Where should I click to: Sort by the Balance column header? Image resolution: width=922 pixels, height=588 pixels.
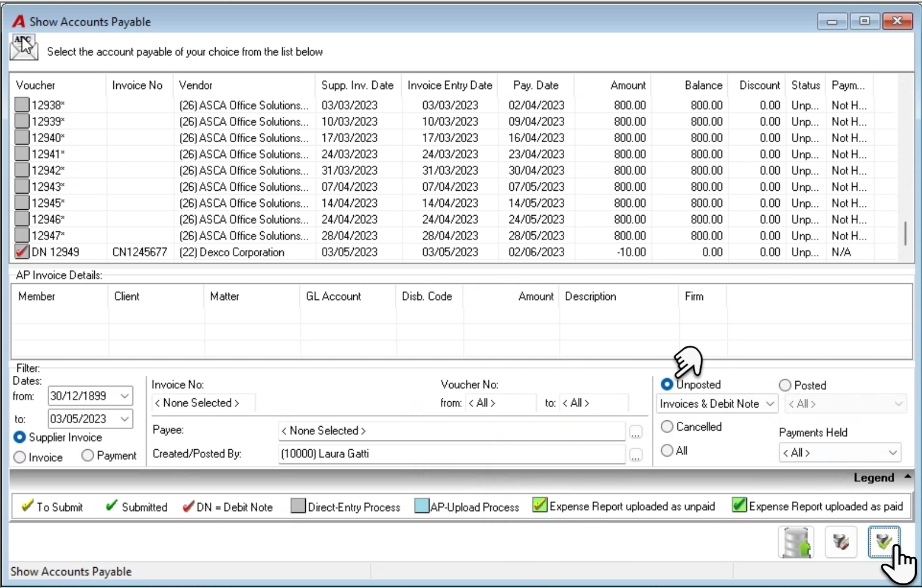point(703,86)
